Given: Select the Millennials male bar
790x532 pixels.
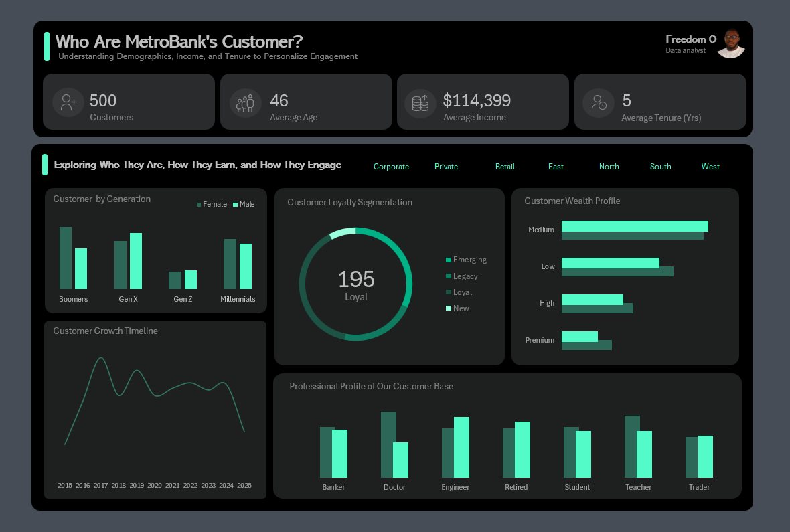Looking at the screenshot, I should (245, 266).
